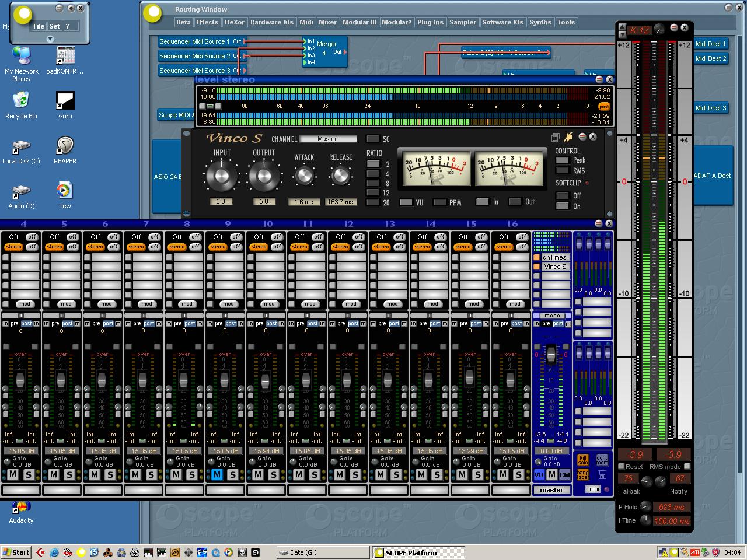
Task: Open the My Network Places icon
Action: click(21, 63)
